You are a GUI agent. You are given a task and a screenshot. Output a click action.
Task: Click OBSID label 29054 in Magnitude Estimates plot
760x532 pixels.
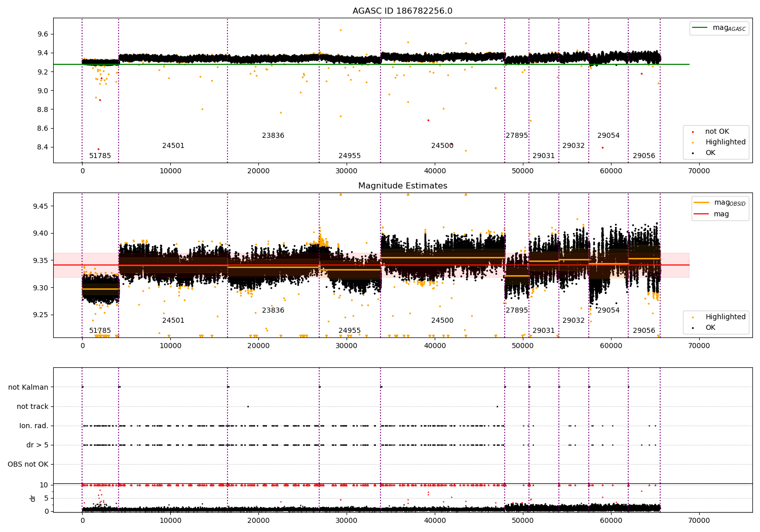click(x=609, y=311)
